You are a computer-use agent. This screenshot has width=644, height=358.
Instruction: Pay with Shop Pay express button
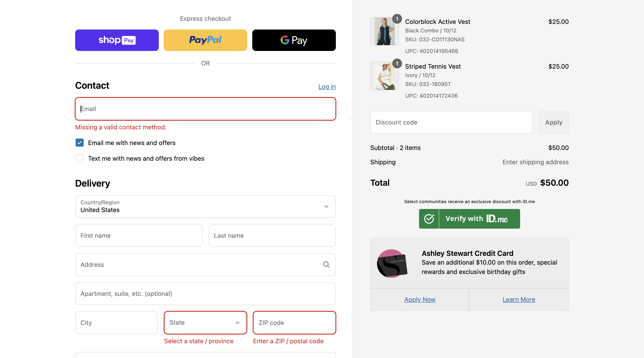pyautogui.click(x=117, y=40)
